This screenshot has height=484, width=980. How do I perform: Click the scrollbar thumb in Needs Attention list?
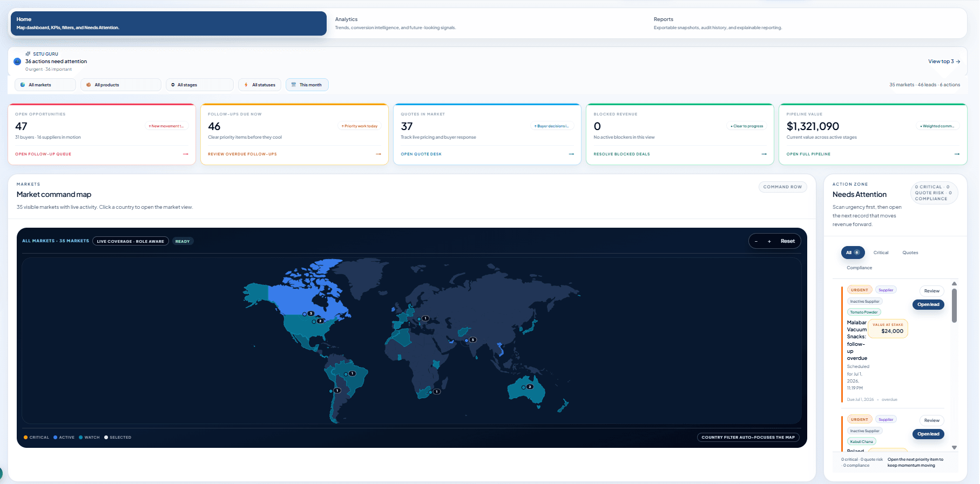click(954, 305)
